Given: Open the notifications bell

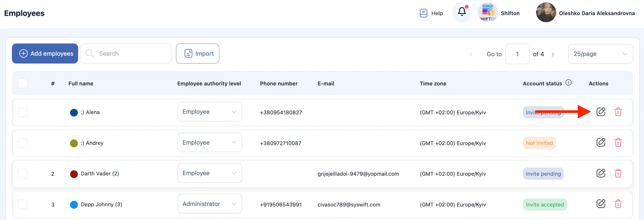Looking at the screenshot, I should pyautogui.click(x=462, y=12).
